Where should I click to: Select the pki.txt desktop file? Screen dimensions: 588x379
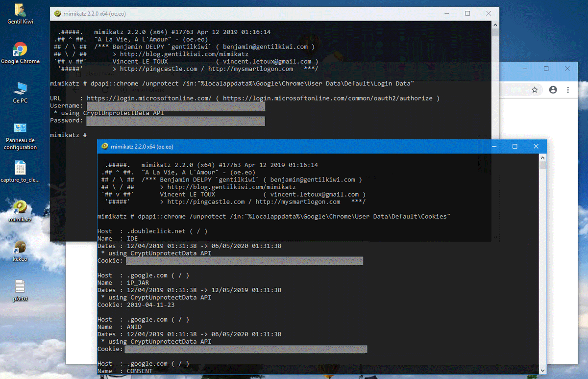20,290
